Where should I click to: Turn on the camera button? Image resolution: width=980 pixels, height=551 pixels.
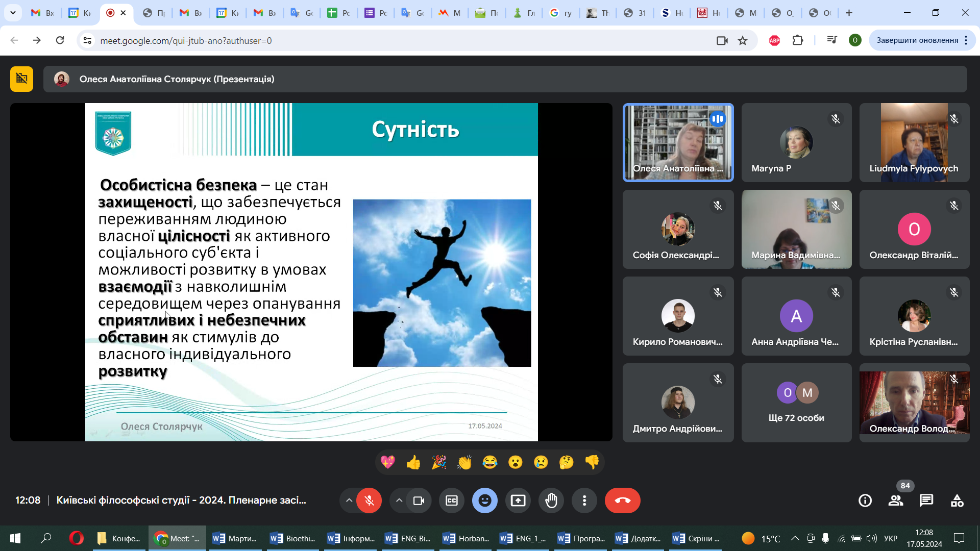(x=419, y=500)
